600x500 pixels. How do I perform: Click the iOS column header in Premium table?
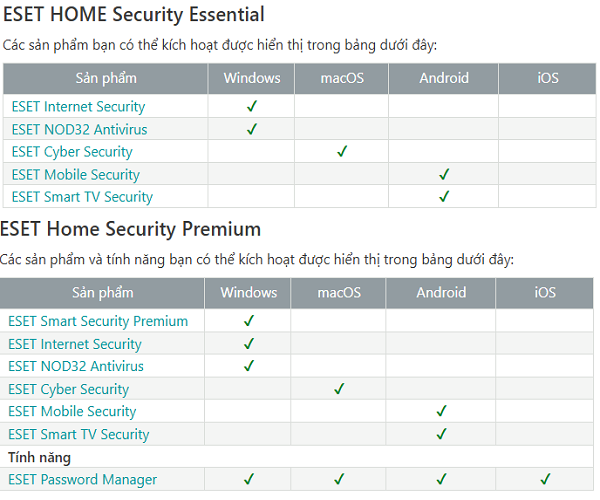point(545,293)
